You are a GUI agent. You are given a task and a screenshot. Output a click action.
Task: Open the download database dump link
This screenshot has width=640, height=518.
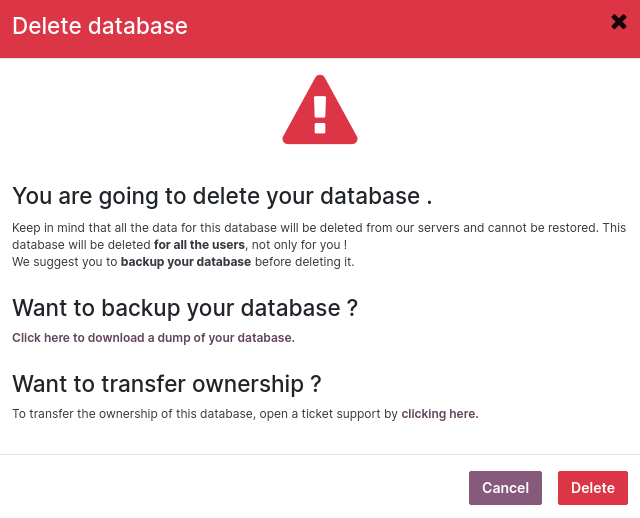(153, 338)
